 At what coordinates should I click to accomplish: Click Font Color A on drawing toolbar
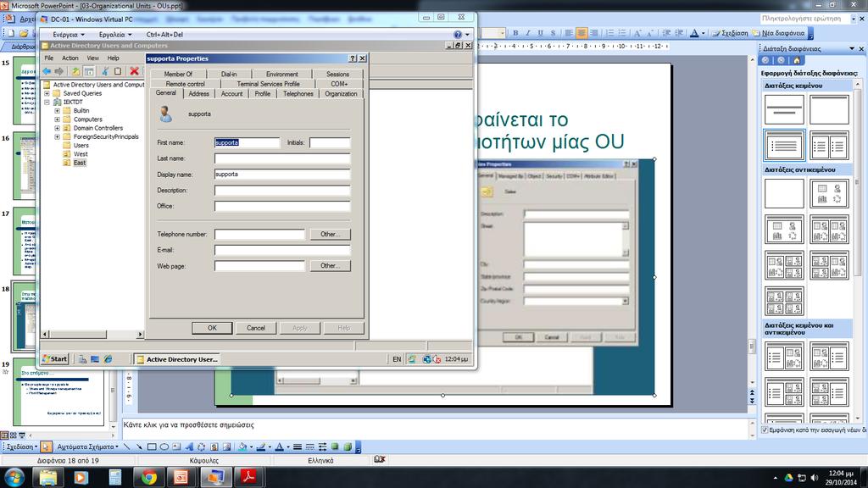pos(280,446)
